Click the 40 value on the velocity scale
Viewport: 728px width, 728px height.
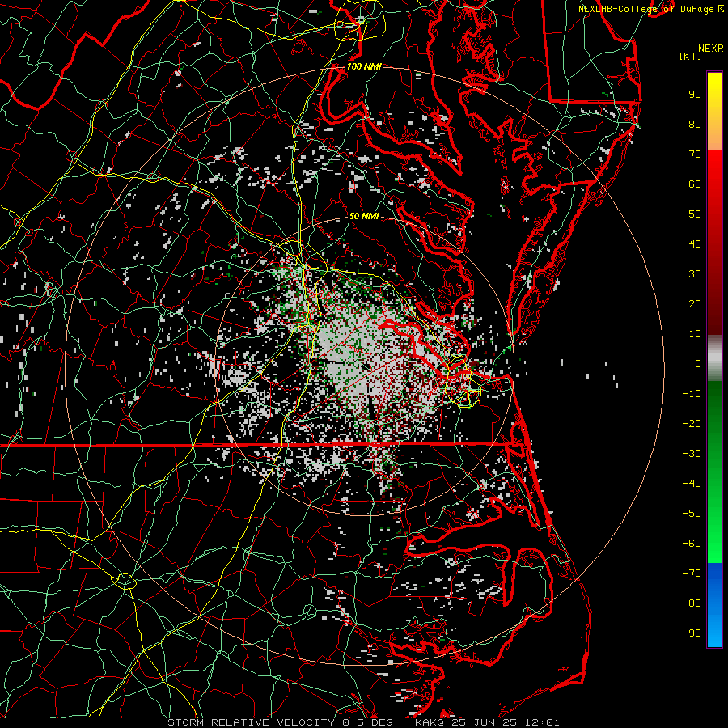coord(695,244)
